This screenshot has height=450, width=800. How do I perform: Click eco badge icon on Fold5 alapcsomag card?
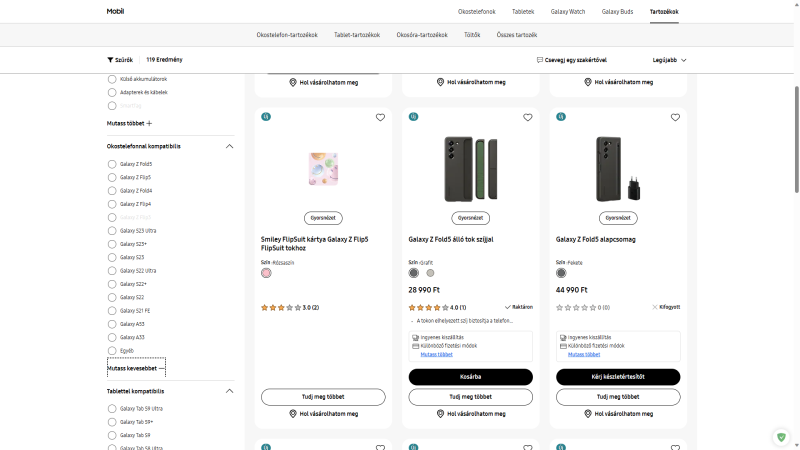(x=561, y=117)
